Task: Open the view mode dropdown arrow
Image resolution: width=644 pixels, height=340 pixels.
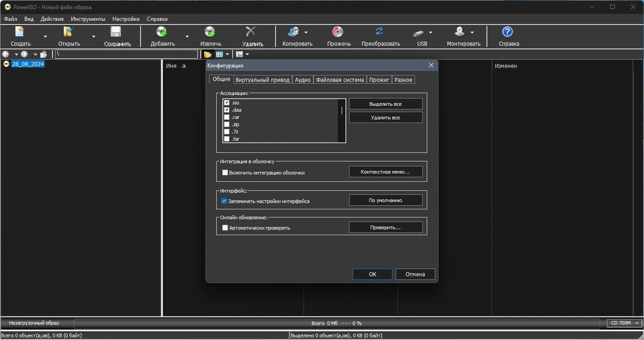Action: (x=228, y=54)
